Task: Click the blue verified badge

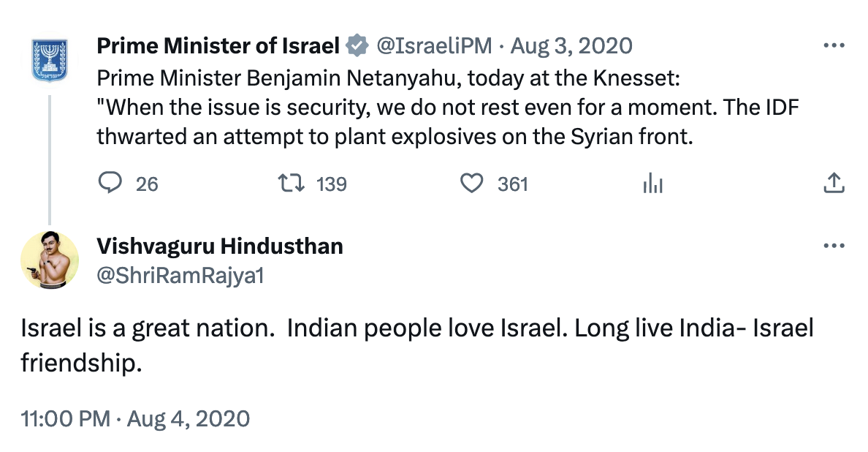Action: [x=357, y=46]
